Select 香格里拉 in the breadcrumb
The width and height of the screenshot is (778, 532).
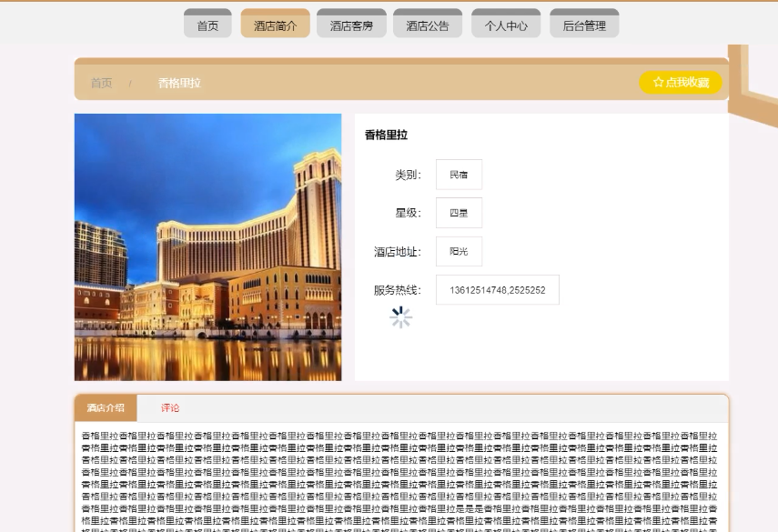tap(178, 83)
